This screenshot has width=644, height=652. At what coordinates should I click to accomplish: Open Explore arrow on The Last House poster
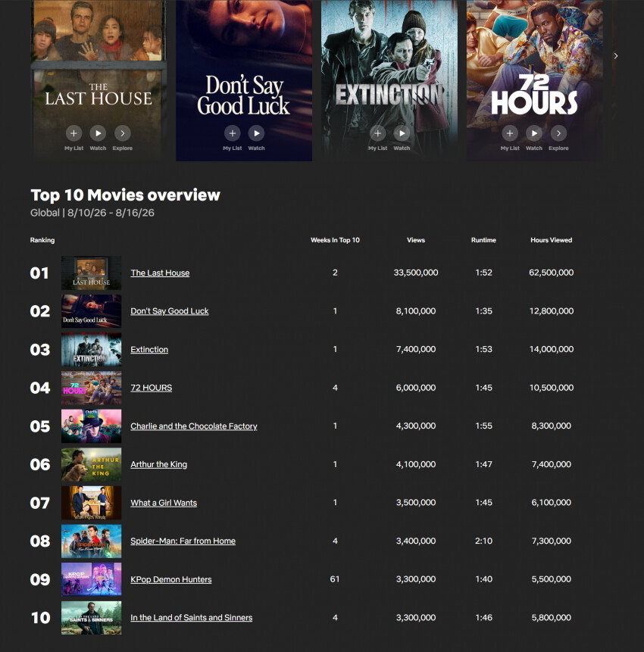[x=122, y=133]
